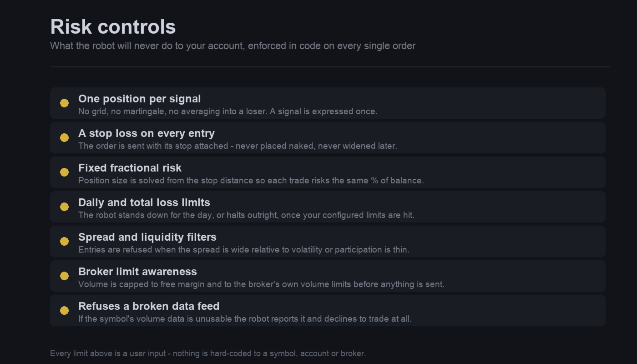
Task: Select the text about volume capped to free margin
Action: tap(261, 284)
